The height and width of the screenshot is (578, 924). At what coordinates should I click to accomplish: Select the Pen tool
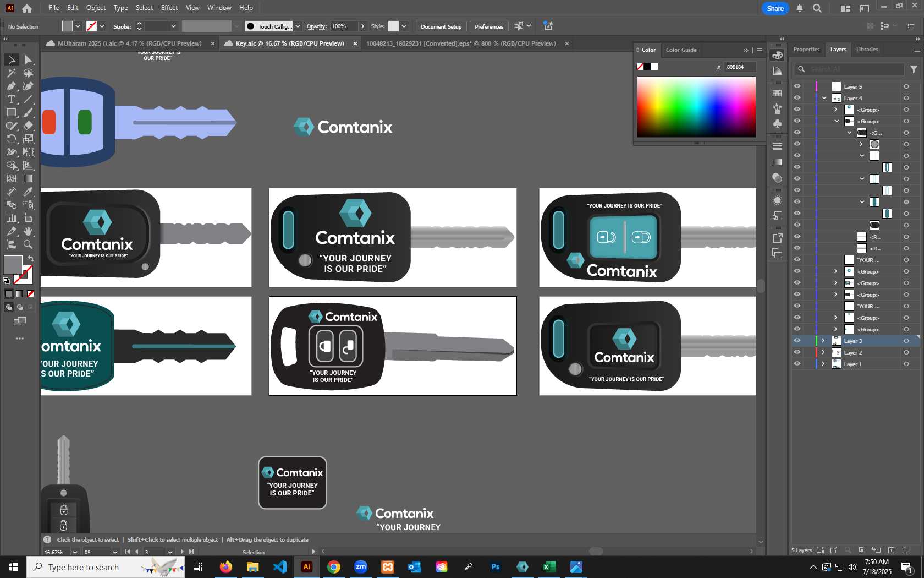11,86
